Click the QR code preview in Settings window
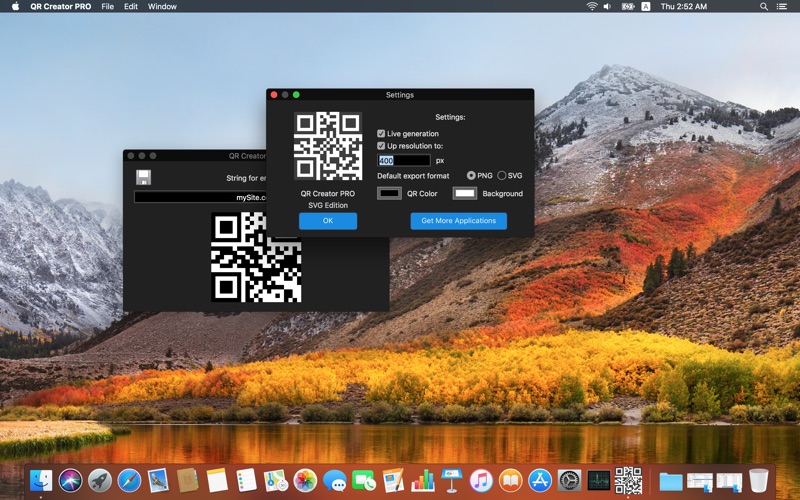The width and height of the screenshot is (800, 500). click(328, 146)
